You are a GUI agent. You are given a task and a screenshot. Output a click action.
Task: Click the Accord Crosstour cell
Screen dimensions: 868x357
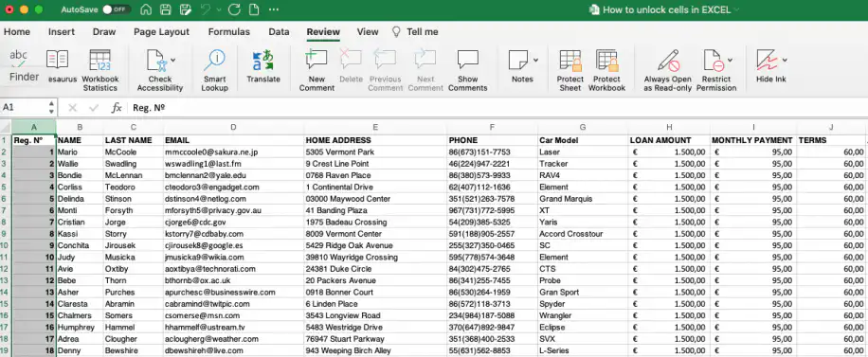pos(583,234)
